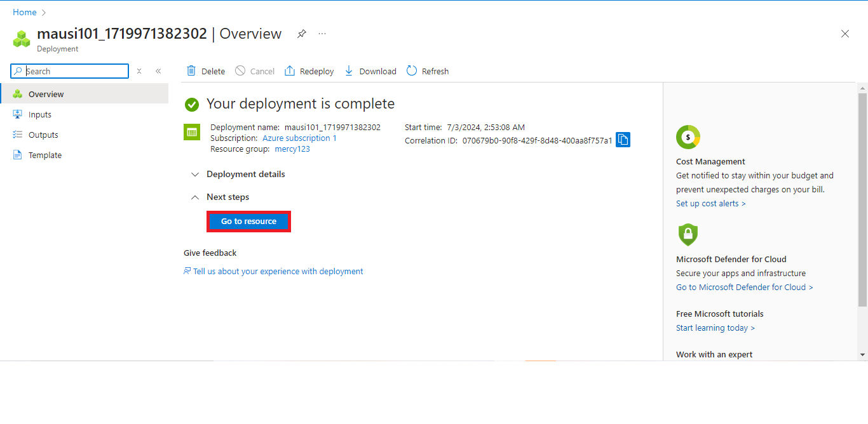Click the green checkmark success icon

(x=192, y=105)
